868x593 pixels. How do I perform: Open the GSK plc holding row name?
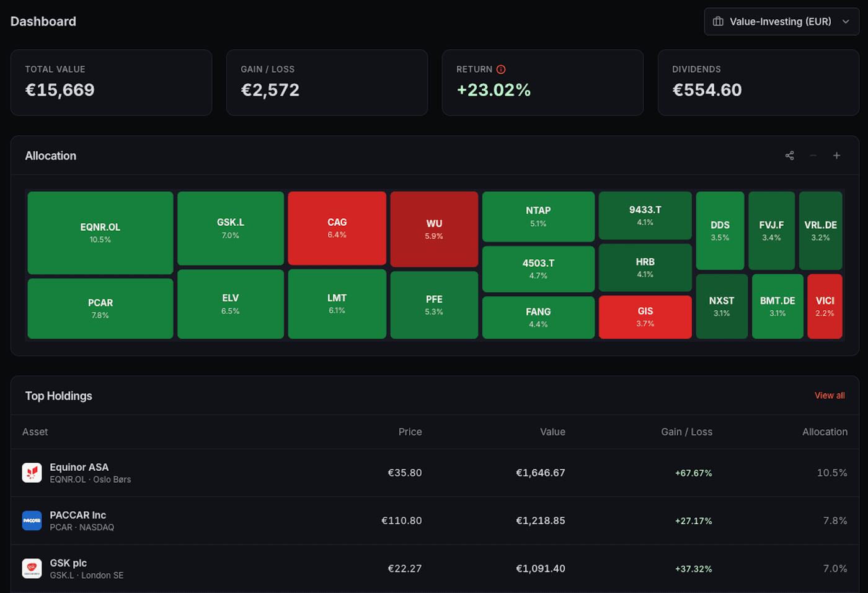[x=68, y=563]
